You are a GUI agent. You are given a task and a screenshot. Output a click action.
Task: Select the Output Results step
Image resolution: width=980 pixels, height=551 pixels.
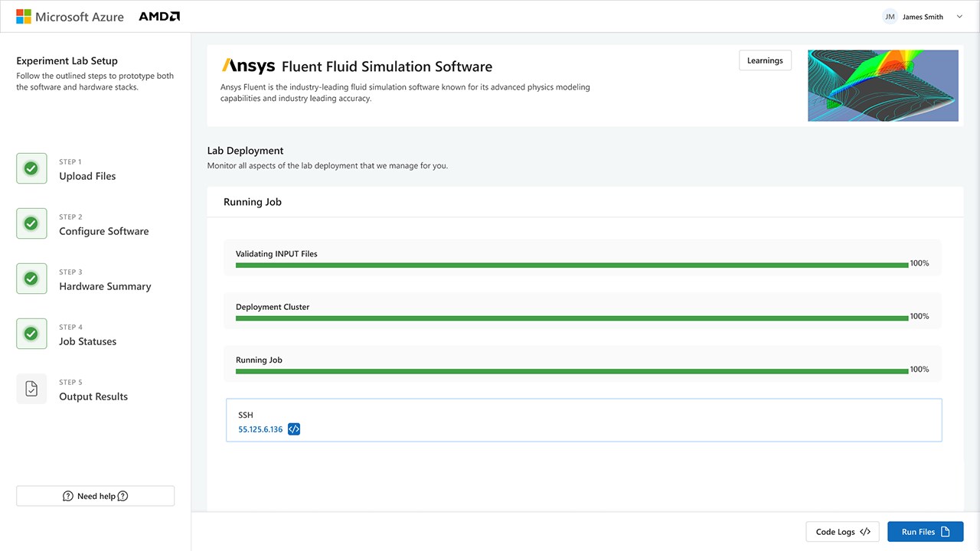pos(93,396)
